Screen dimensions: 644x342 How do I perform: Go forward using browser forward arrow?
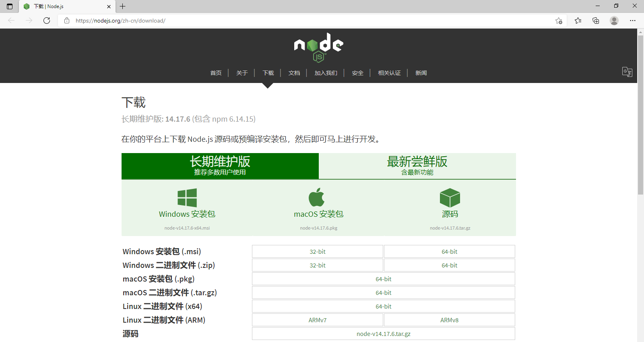[x=29, y=21]
